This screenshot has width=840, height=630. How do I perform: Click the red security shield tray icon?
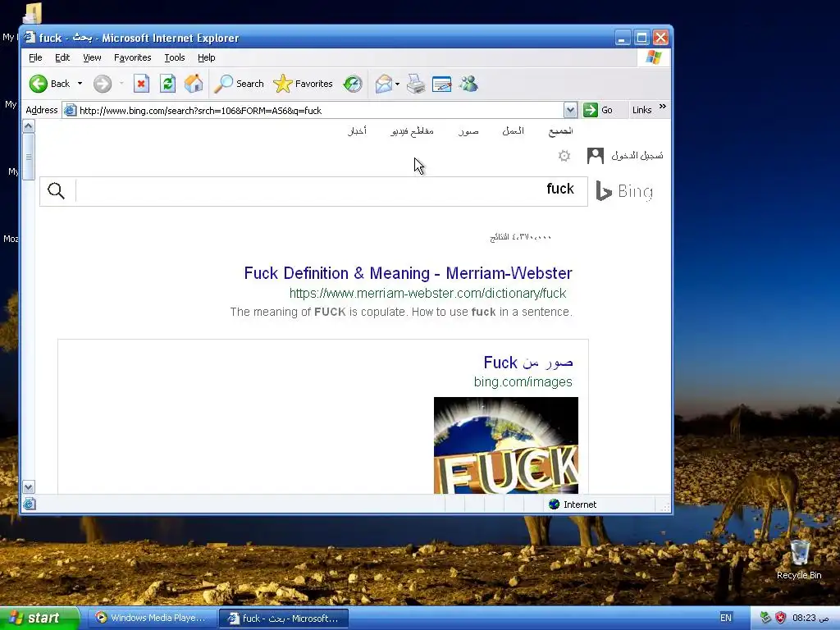tap(781, 618)
